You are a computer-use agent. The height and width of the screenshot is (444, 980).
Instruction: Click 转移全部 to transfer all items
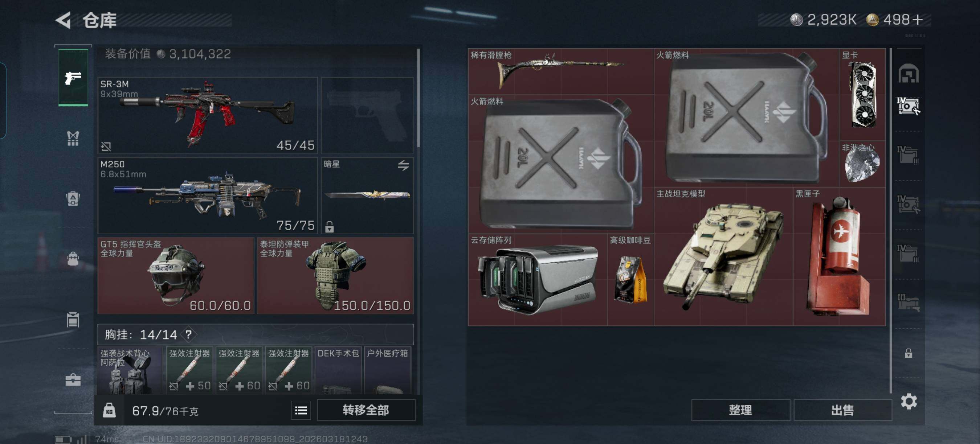point(366,410)
